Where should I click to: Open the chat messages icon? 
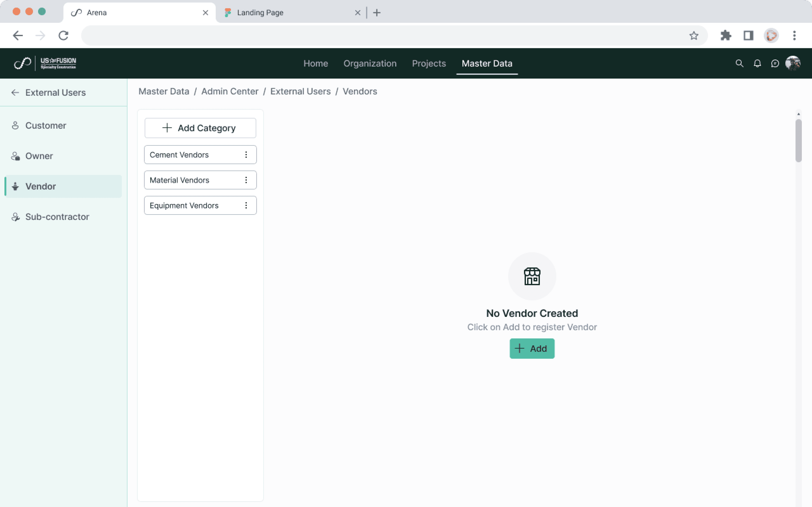coord(775,63)
